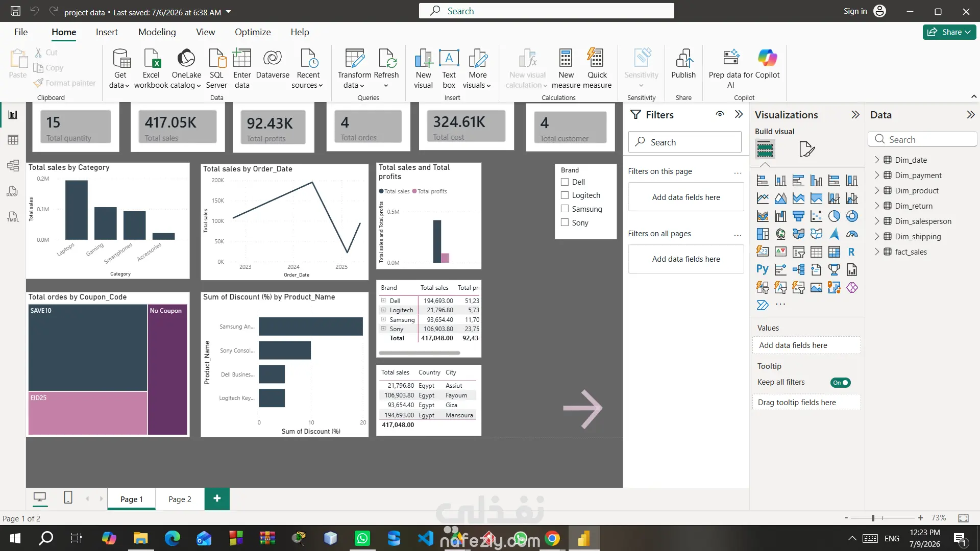
Task: Add a Power Apps visual
Action: click(852, 288)
